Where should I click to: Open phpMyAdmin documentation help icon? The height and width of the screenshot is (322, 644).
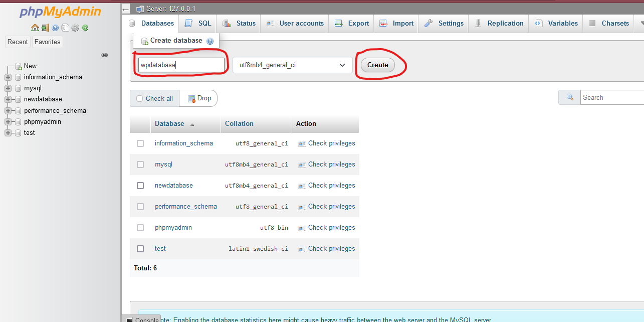(55, 28)
